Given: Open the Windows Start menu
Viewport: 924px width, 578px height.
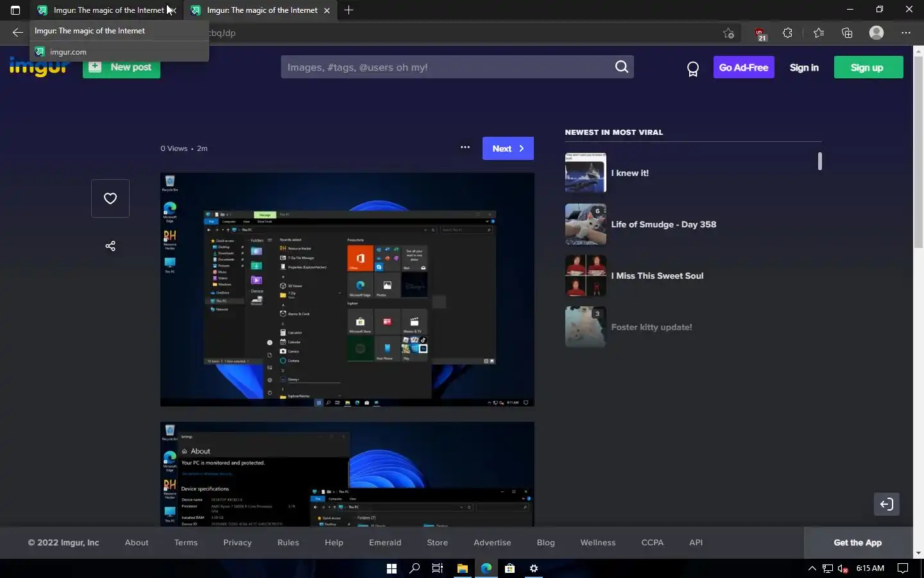Looking at the screenshot, I should point(391,568).
